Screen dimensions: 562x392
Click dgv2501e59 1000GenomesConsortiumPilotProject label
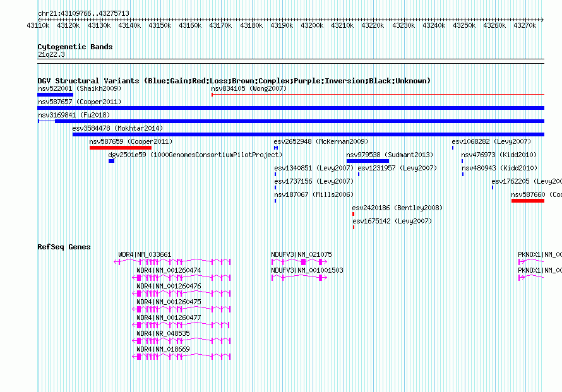(195, 155)
